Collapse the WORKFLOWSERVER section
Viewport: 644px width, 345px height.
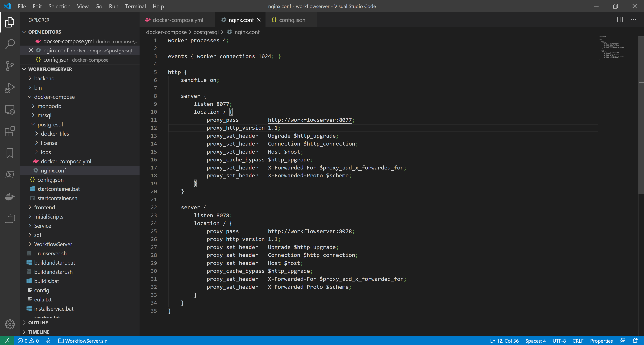pos(24,69)
